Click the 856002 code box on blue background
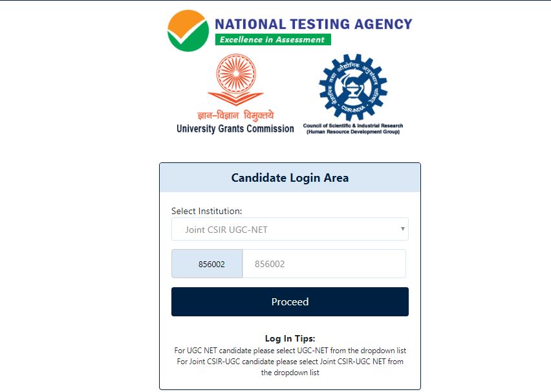 (x=207, y=264)
